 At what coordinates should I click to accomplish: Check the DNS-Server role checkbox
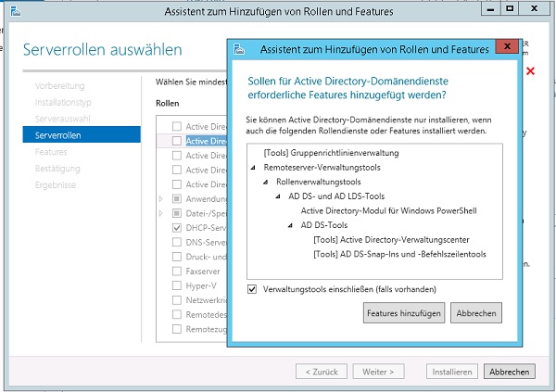[177, 242]
